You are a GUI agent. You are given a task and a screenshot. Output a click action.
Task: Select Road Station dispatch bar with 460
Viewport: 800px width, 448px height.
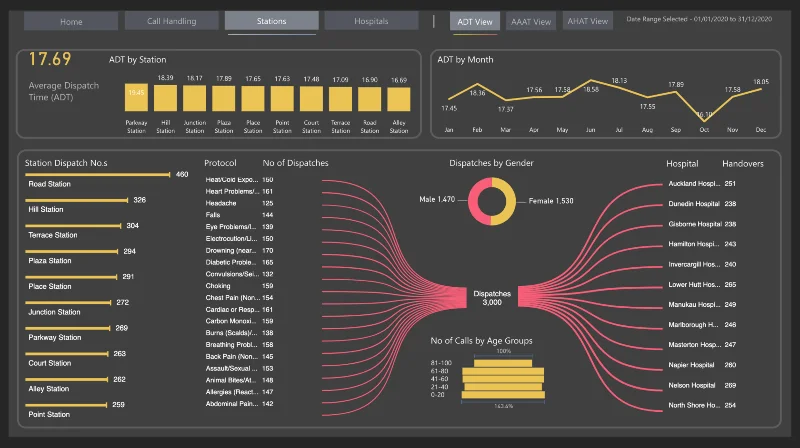click(97, 175)
